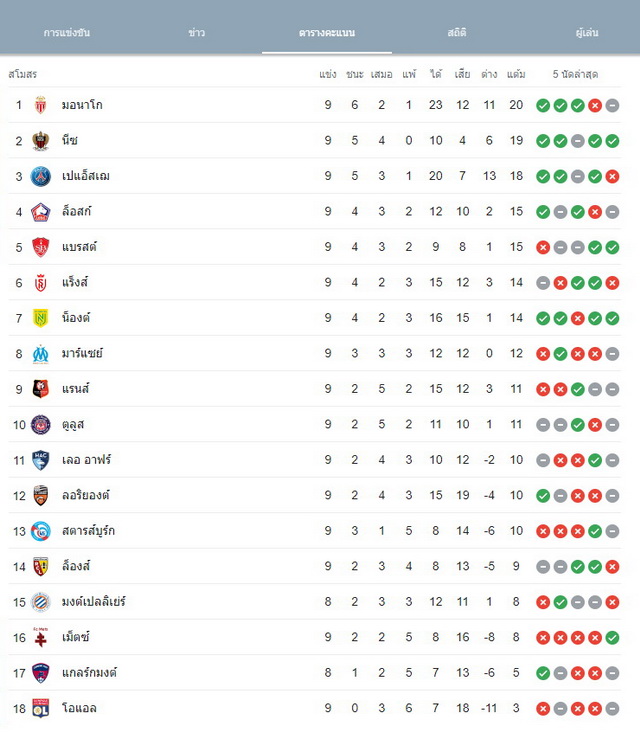Switch to the การแข่งขัน tab
Screen dimensions: 640x733
pyautogui.click(x=66, y=33)
